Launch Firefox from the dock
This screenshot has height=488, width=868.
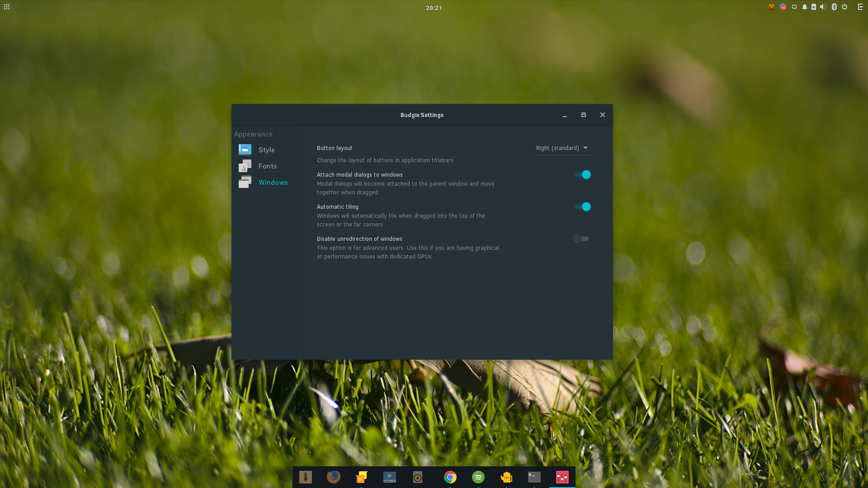[334, 477]
